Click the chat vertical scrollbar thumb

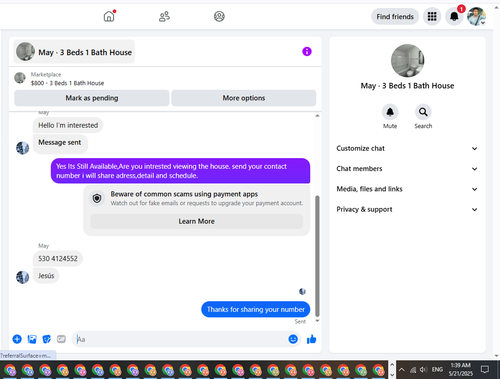click(x=317, y=256)
